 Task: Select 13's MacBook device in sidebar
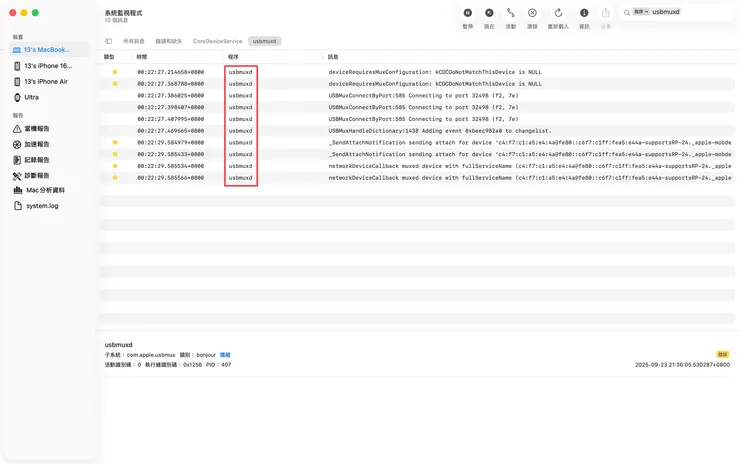point(49,50)
